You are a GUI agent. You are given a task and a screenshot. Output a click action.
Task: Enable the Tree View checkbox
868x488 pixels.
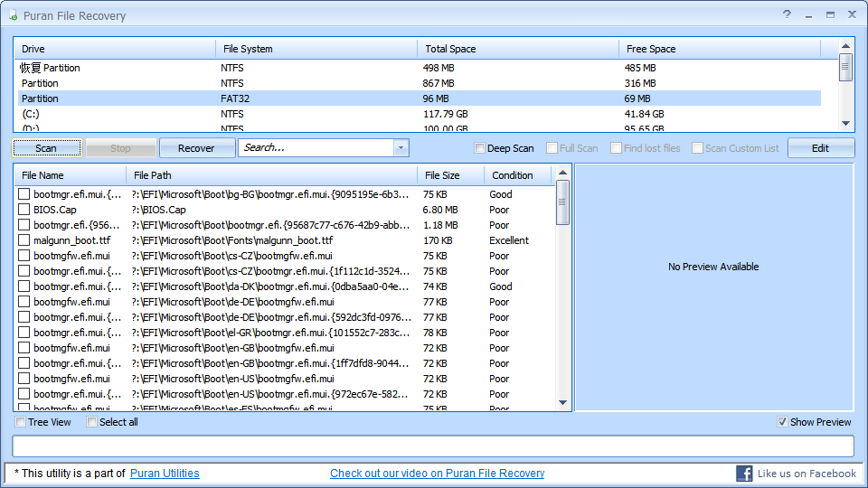21,422
